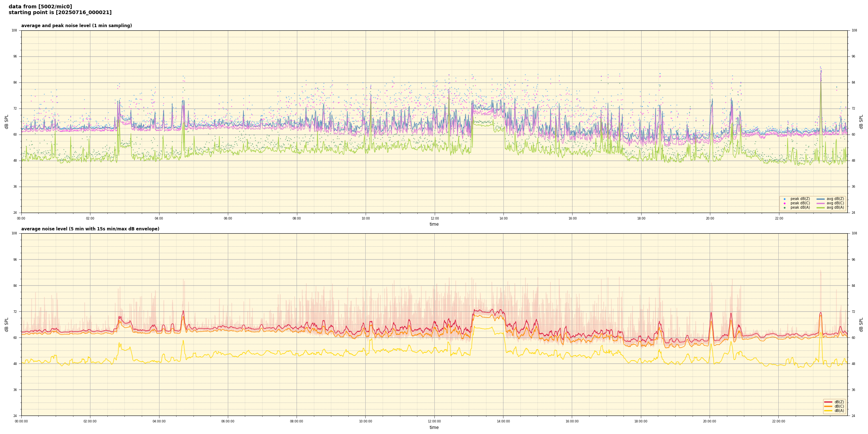Click the 12:00 tick label on the upper chart
Image resolution: width=868 pixels, height=434 pixels.
click(x=434, y=218)
